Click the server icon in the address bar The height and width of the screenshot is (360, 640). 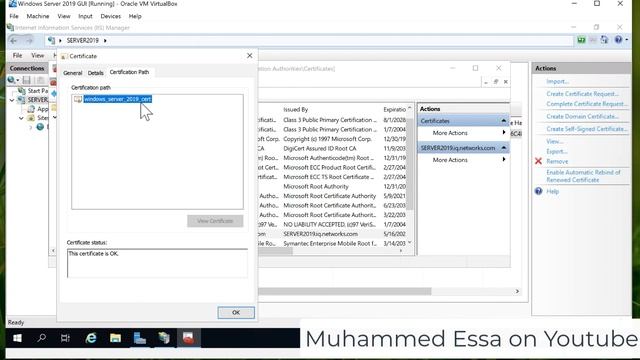(x=51, y=40)
